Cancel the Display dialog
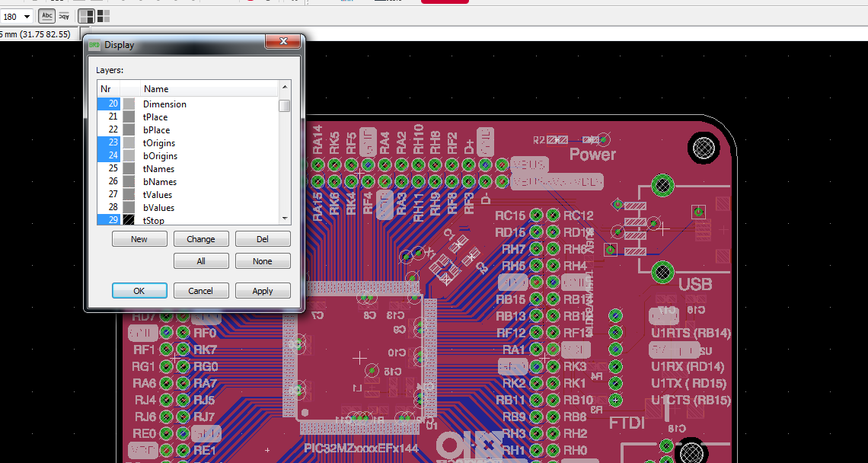 coord(201,291)
